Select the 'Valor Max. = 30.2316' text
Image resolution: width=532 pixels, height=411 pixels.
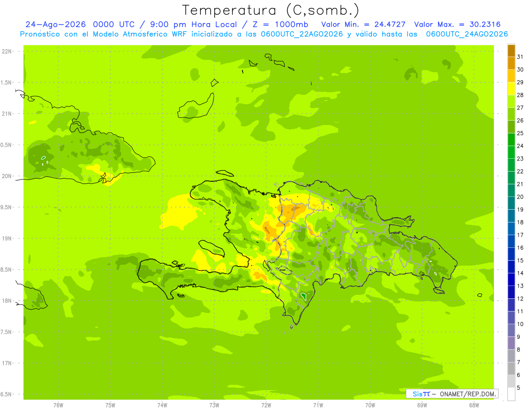click(x=457, y=24)
